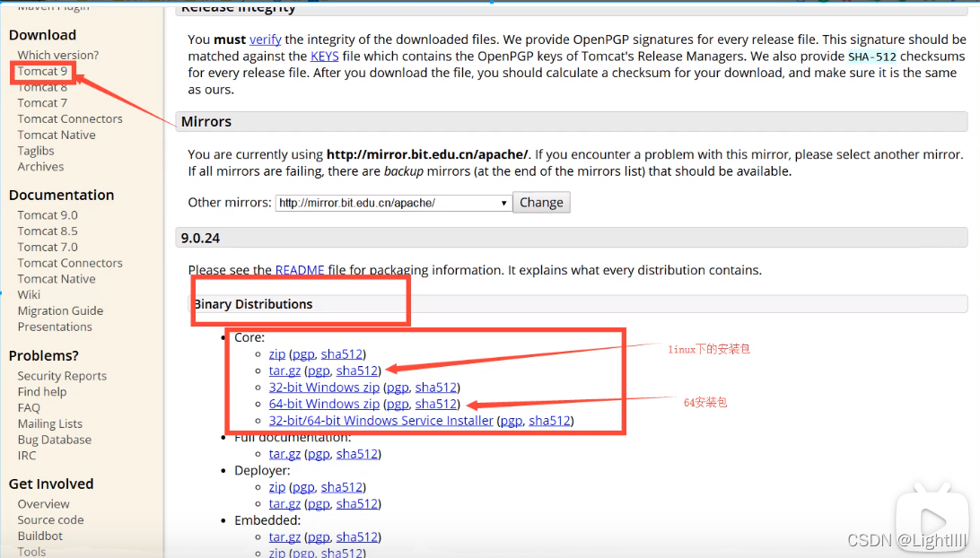
Task: Open Tomcat Native under Download
Action: click(57, 135)
